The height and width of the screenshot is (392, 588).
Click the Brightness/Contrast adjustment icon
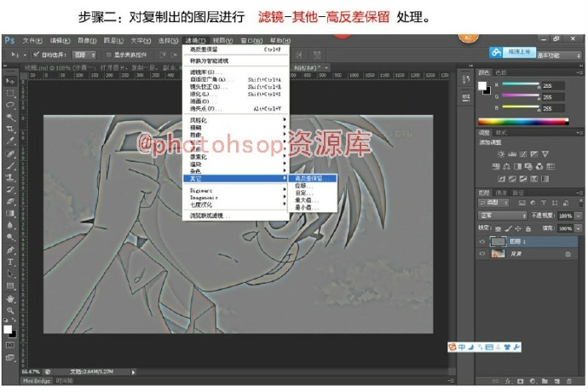tap(500, 154)
